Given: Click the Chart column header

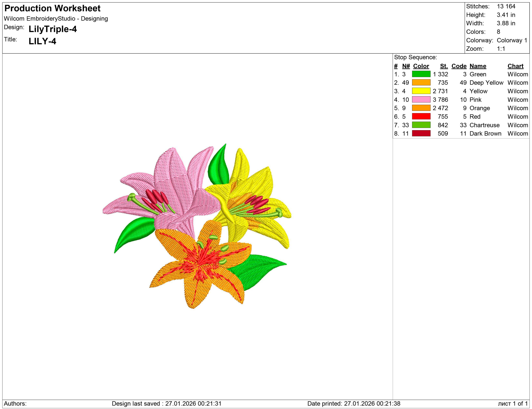Looking at the screenshot, I should [x=515, y=66].
